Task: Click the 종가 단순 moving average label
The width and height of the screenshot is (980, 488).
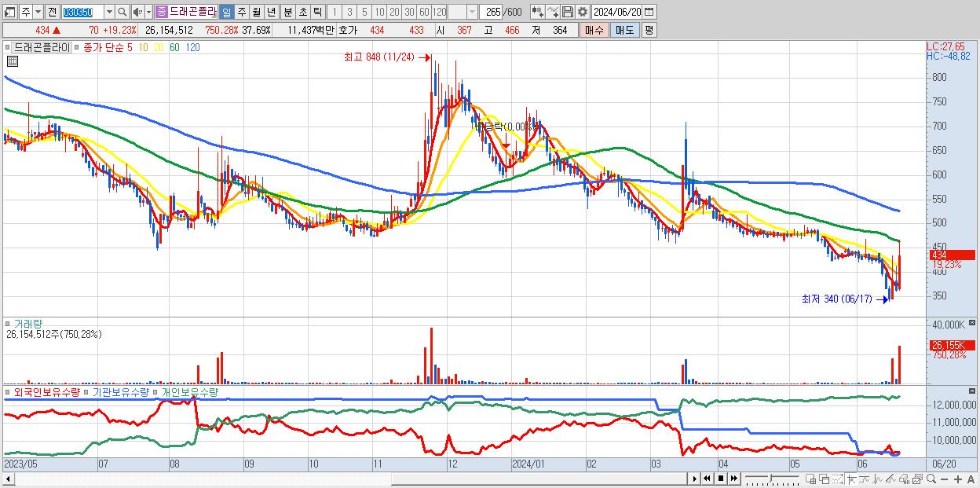Action: (104, 47)
